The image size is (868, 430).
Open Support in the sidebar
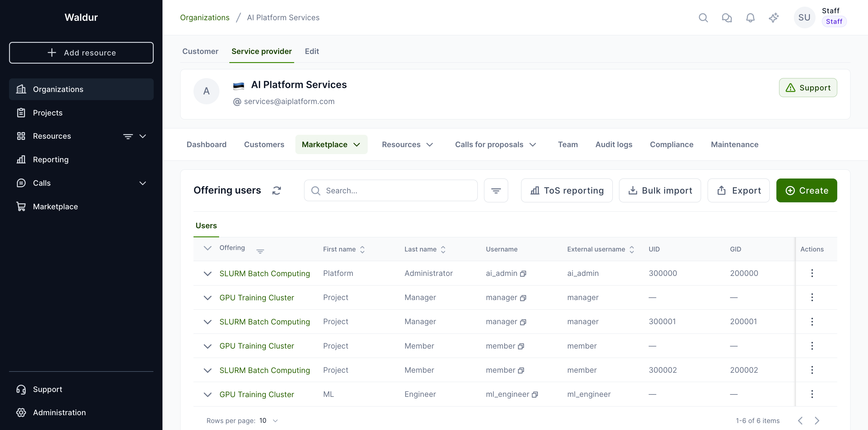(x=81, y=389)
